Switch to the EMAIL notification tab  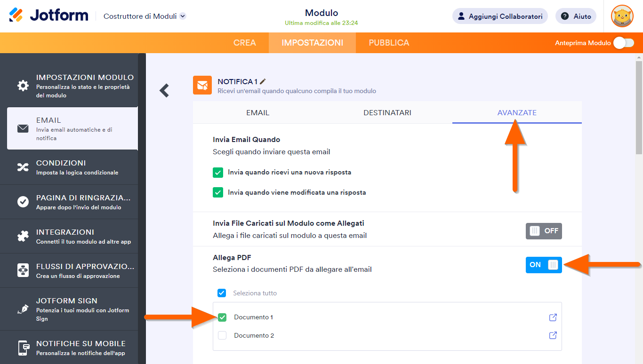point(258,113)
